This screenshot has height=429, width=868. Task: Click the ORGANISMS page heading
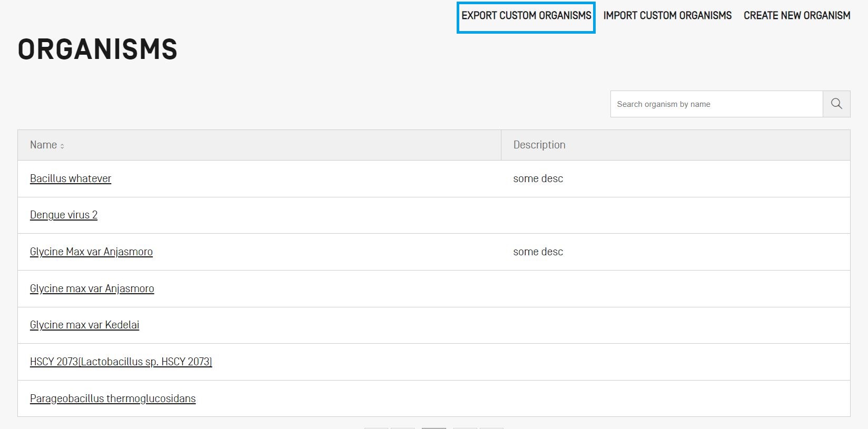(97, 49)
